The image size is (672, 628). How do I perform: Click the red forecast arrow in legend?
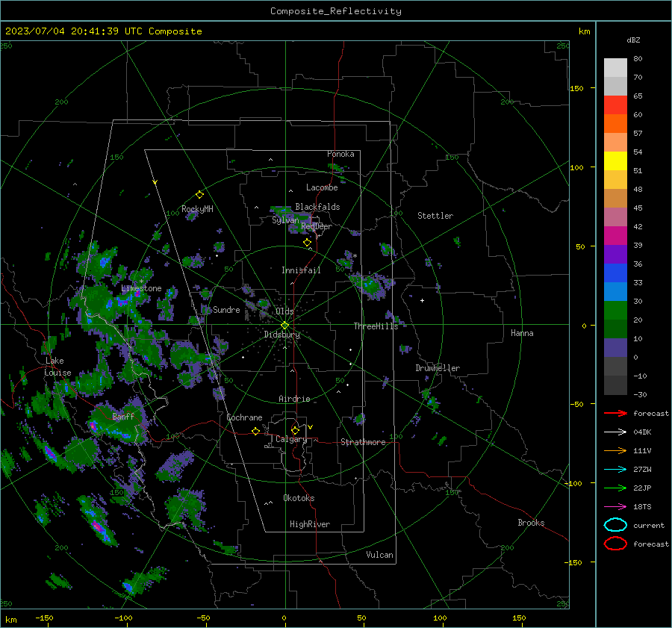[x=615, y=413]
